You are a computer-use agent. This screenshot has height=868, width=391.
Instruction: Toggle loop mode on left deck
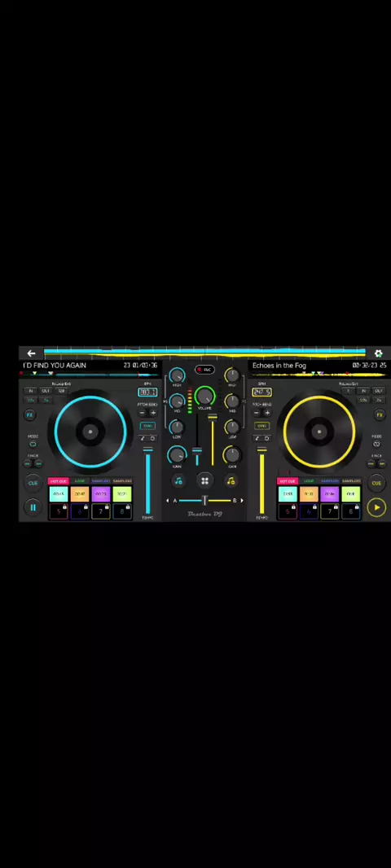pos(33,444)
